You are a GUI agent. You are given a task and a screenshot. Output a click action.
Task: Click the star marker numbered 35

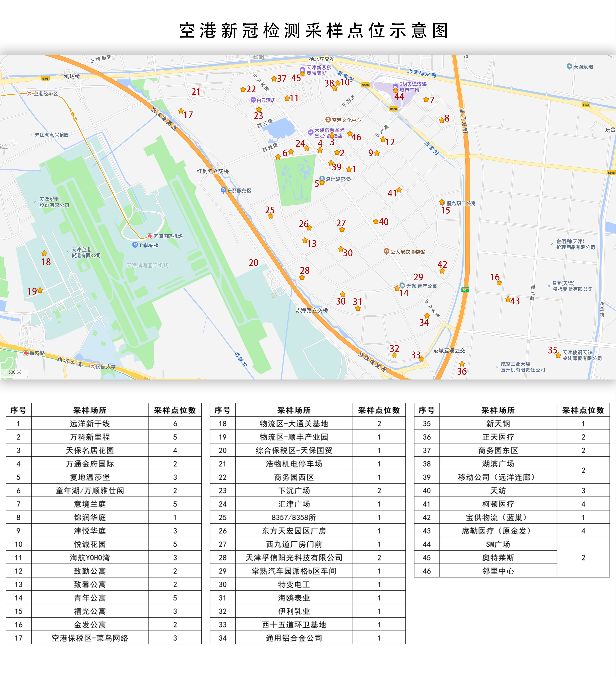click(x=559, y=355)
